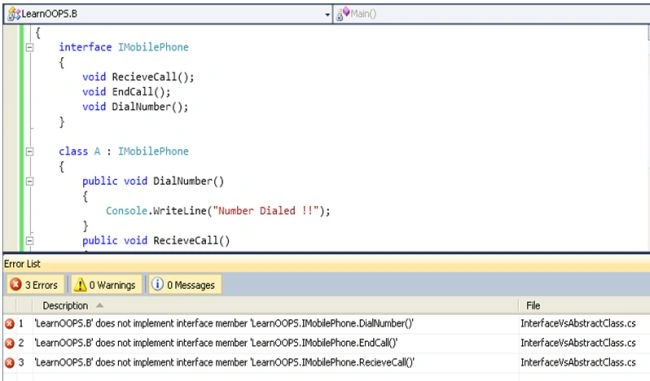650x381 pixels.
Task: Collapse the RecieveCall() method block
Action: coord(29,241)
